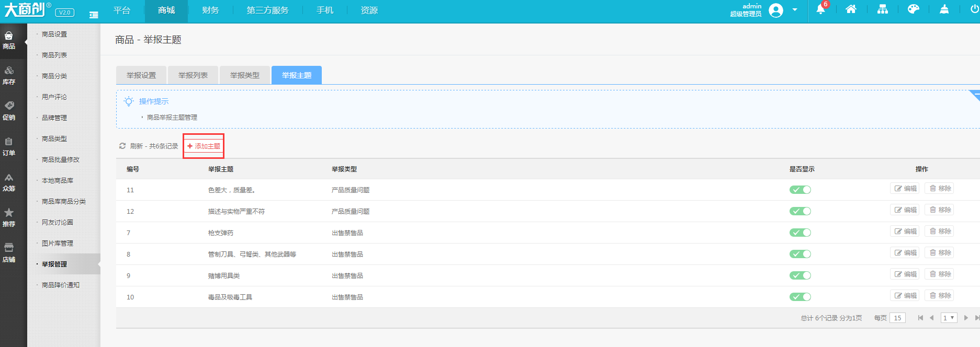Open 库存 section in left sidebar
The image size is (980, 347).
click(x=9, y=75)
